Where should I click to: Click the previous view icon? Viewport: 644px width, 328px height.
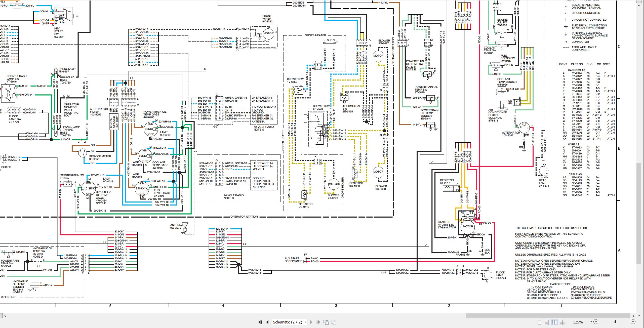326,322
